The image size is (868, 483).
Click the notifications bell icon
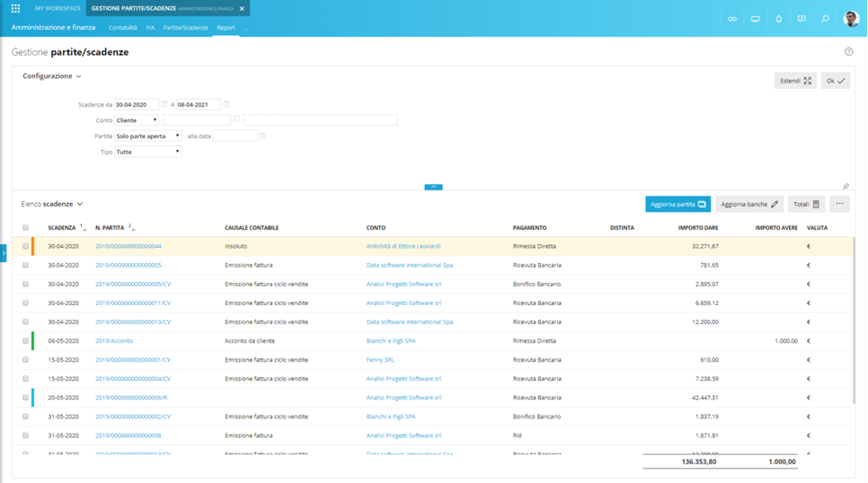778,19
